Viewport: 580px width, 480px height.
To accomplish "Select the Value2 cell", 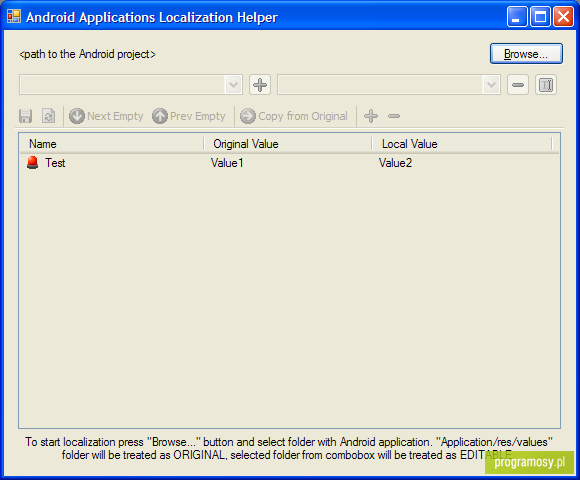I will 395,163.
